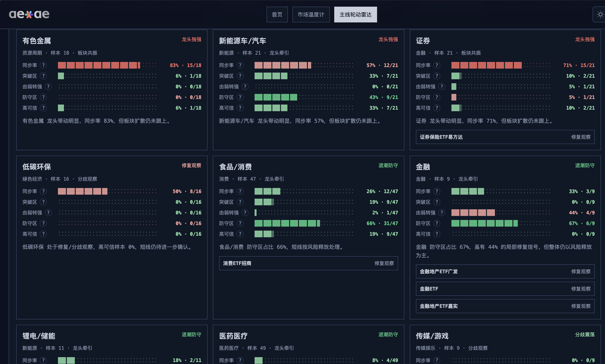605x364 pixels.
Task: Click the 同步率 bar in 有色金属 card
Action: click(107, 65)
